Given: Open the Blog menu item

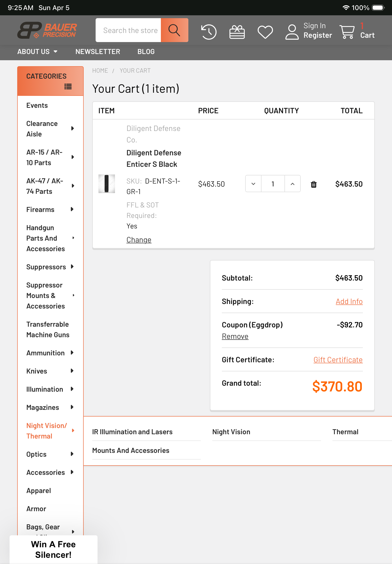Looking at the screenshot, I should pos(146,52).
